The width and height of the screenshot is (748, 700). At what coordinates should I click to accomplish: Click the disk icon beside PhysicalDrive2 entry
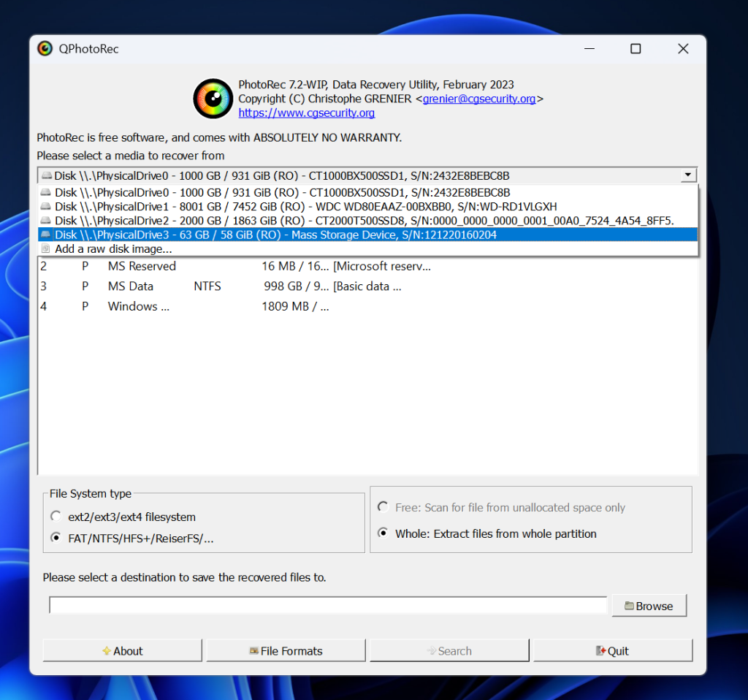click(x=46, y=221)
